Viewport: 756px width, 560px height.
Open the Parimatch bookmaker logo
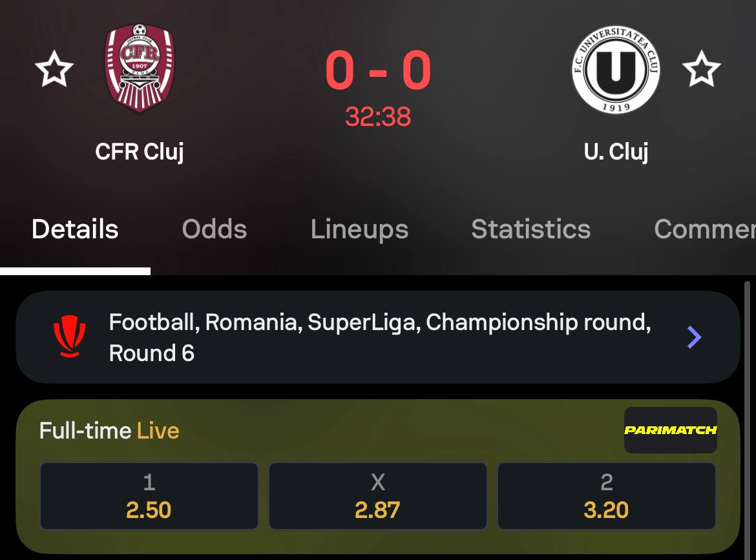click(x=670, y=430)
